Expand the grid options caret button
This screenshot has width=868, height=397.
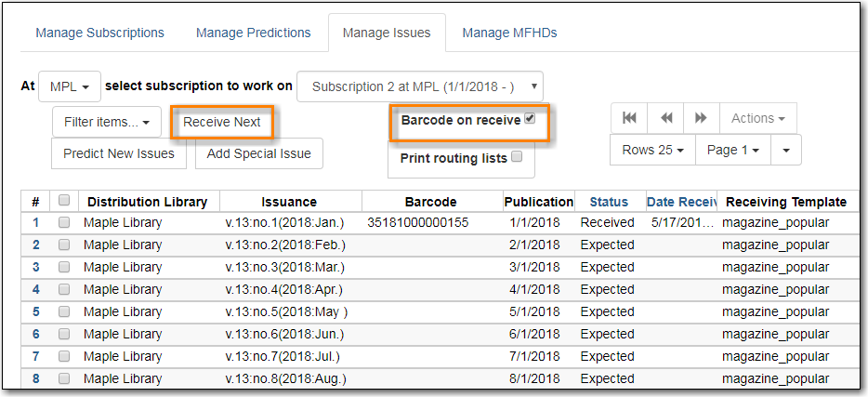click(786, 150)
